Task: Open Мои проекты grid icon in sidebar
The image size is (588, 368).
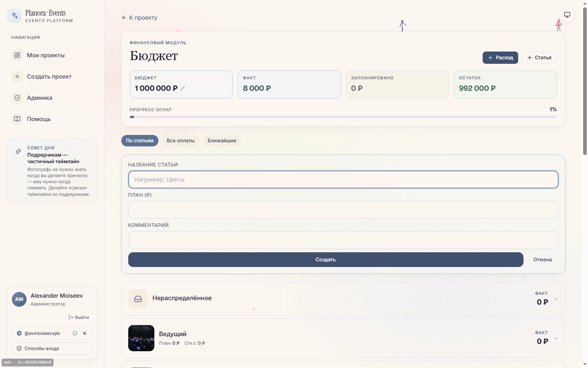Action: coord(17,55)
